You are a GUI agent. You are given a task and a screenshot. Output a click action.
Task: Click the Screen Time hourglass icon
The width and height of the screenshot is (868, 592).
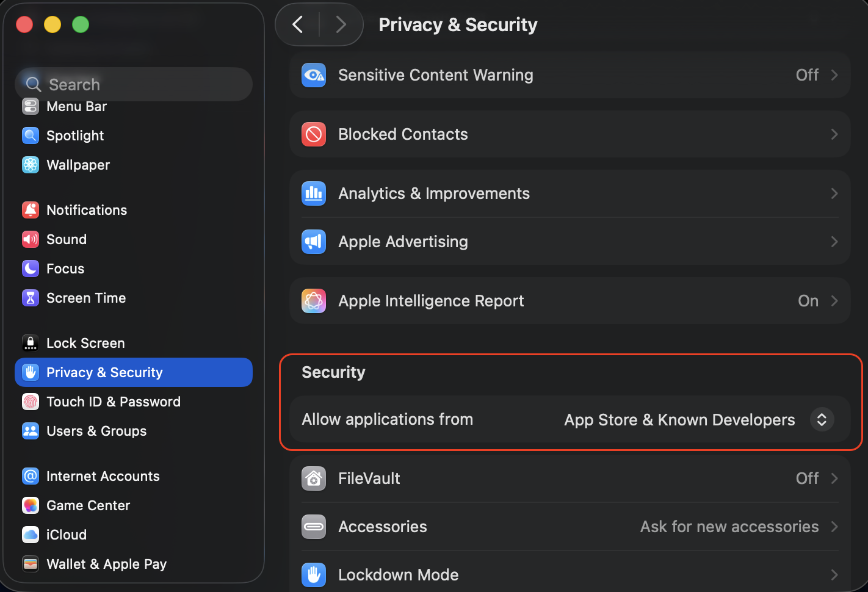pyautogui.click(x=31, y=298)
